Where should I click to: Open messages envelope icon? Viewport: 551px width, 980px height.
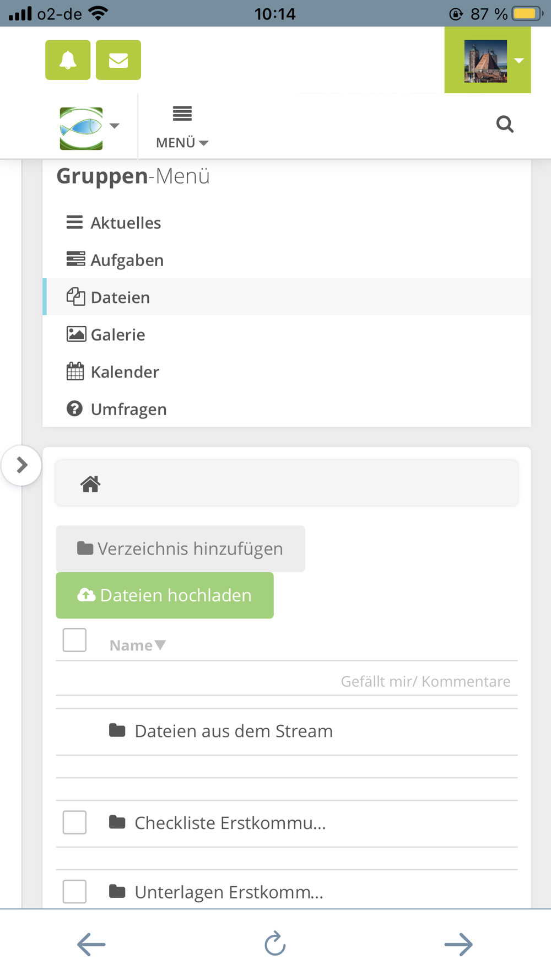118,60
